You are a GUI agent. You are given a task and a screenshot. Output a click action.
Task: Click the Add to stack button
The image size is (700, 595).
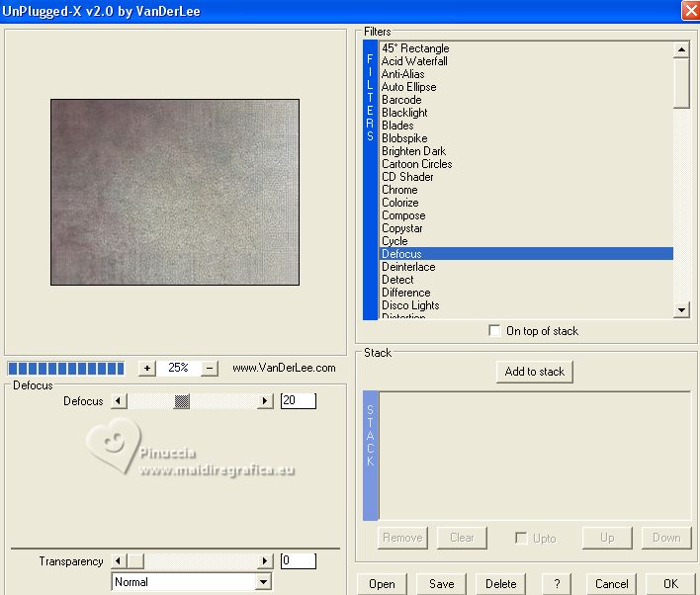pos(534,372)
